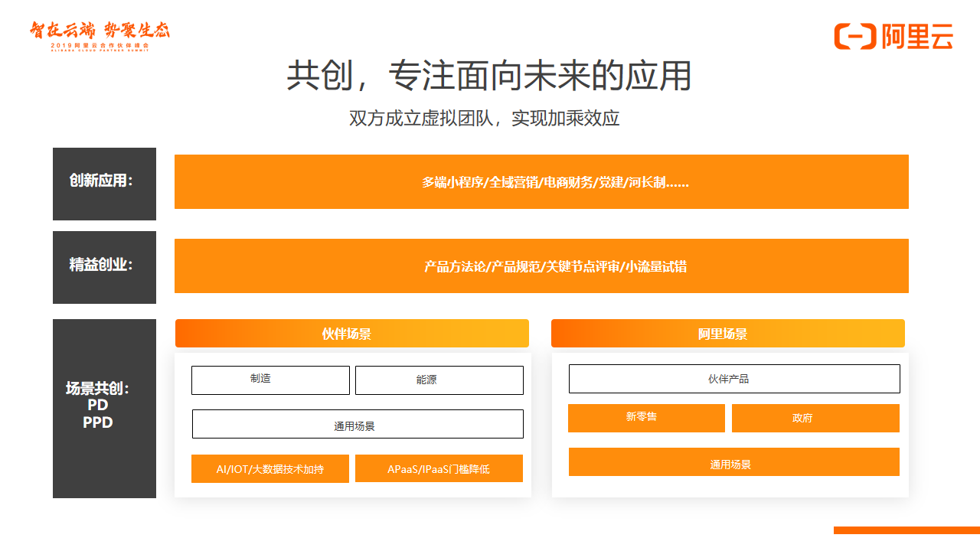Select the dark 创新应用 label block
Image resolution: width=980 pixels, height=551 pixels.
coord(104,184)
